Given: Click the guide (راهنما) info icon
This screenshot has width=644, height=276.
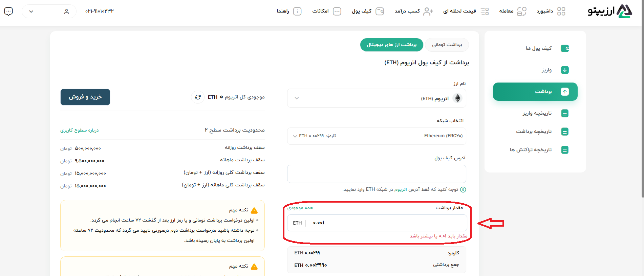Looking at the screenshot, I should (297, 11).
